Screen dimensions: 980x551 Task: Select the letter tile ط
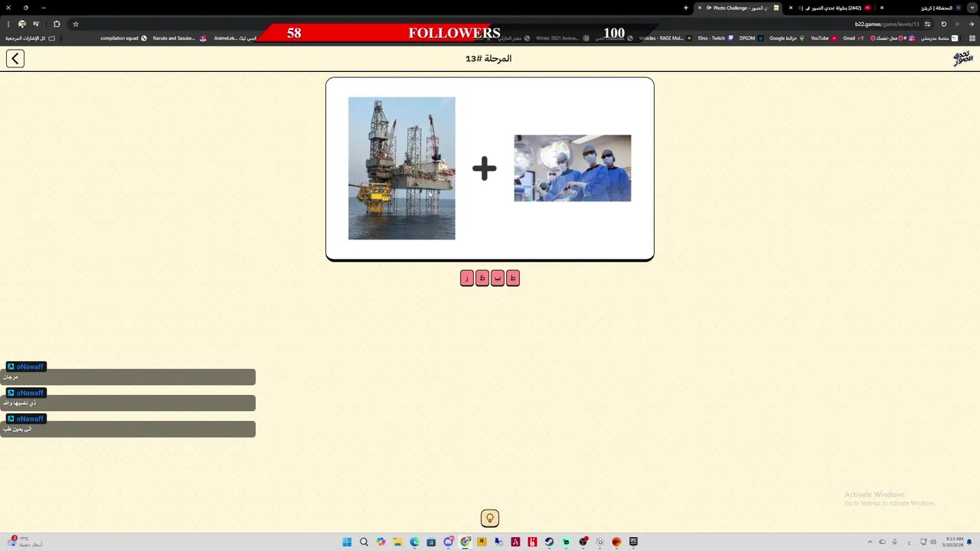click(513, 279)
